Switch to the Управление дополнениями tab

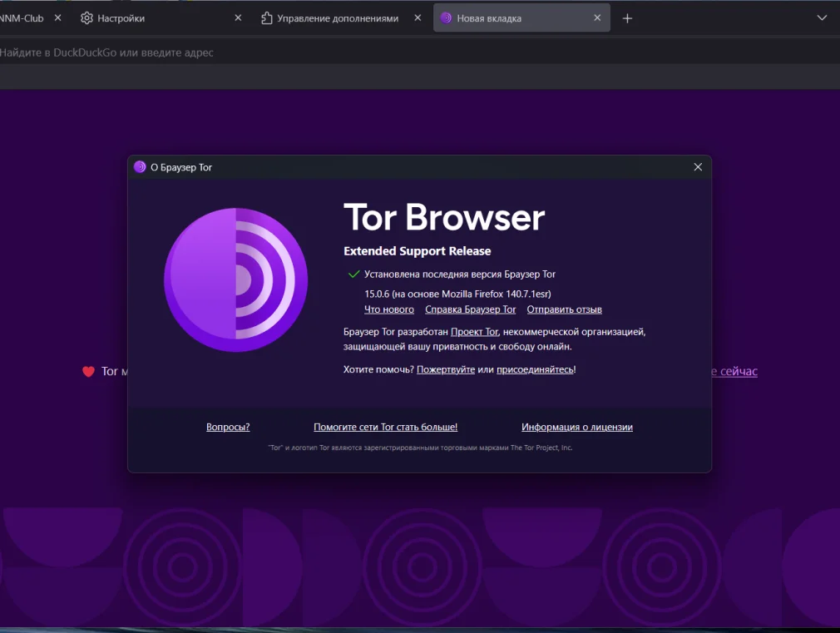[x=337, y=18]
